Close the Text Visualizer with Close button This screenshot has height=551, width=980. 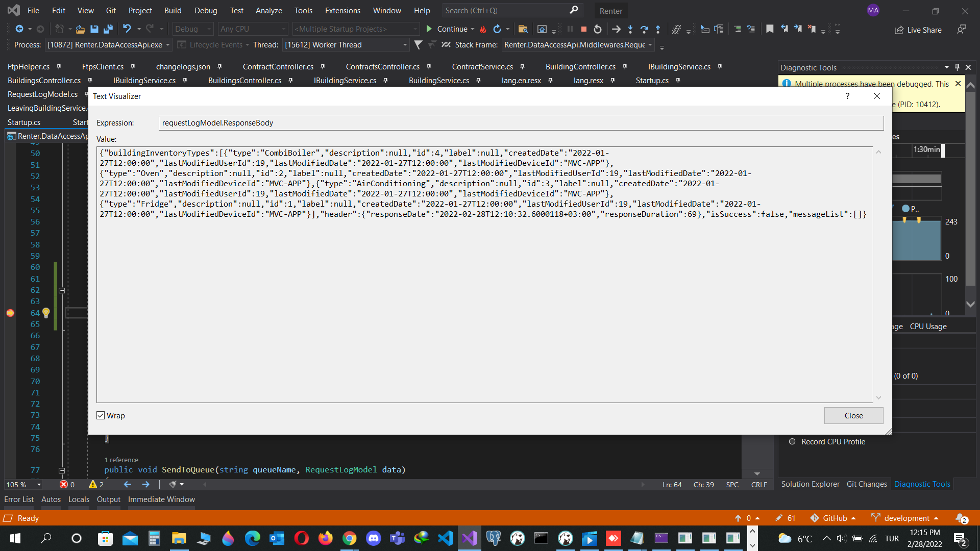tap(853, 415)
